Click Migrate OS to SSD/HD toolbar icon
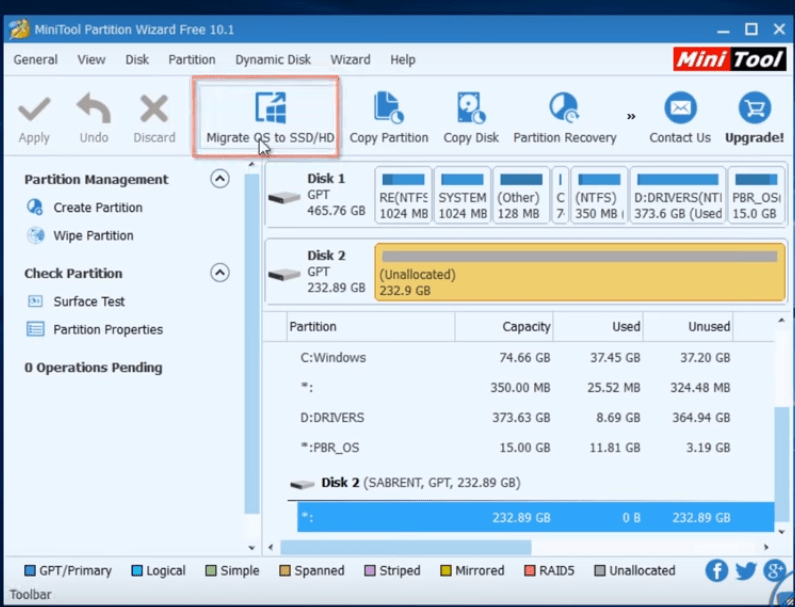795x607 pixels. (270, 108)
